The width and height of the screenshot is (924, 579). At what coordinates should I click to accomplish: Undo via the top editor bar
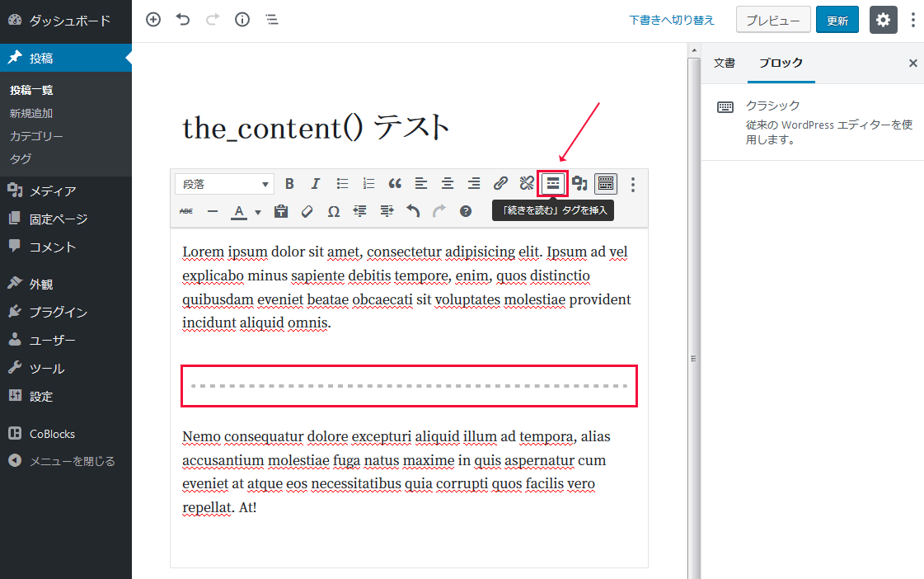(183, 20)
